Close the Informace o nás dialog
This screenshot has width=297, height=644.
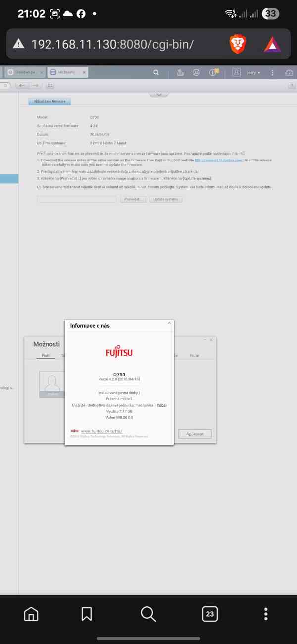[169, 323]
